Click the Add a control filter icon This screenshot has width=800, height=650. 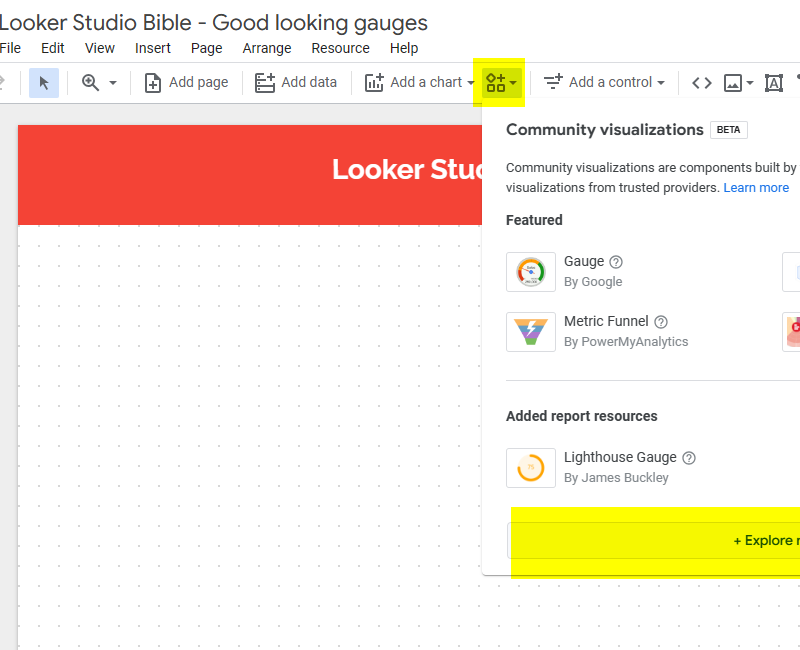coord(553,82)
